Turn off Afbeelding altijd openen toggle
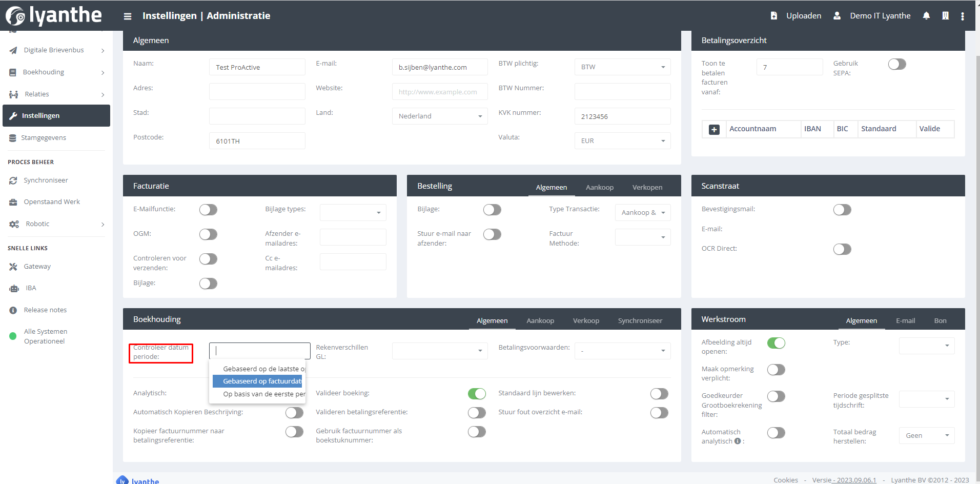Viewport: 980px width, 484px height. coord(776,343)
